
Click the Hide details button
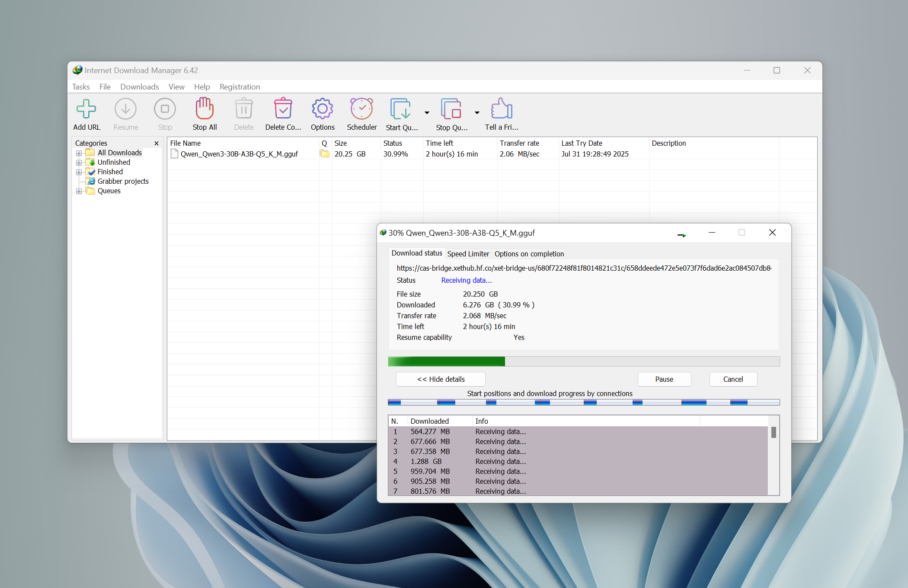[x=441, y=379]
